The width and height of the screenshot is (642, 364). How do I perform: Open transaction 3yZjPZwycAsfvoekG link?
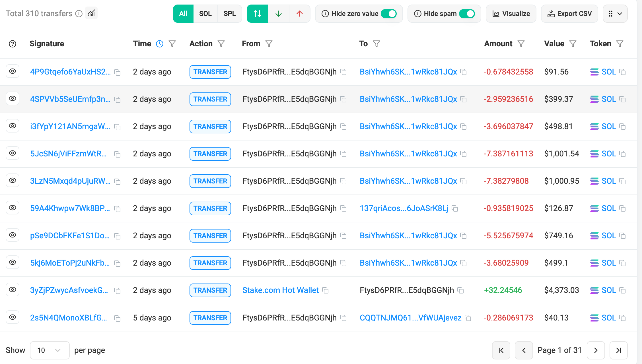69,290
